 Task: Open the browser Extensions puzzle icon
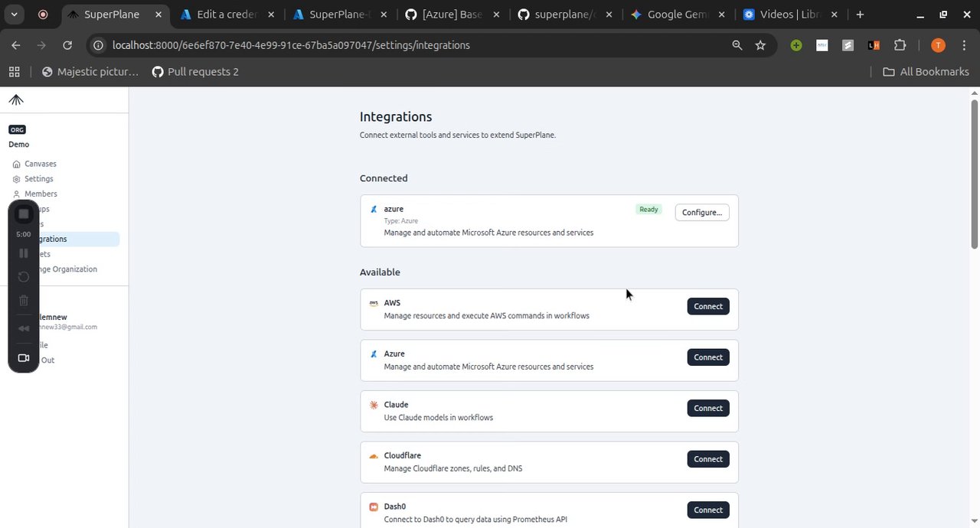pyautogui.click(x=900, y=45)
